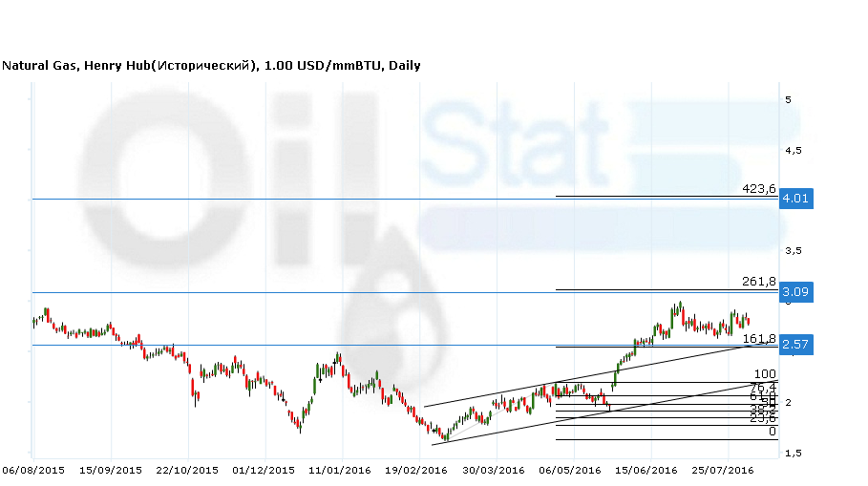
Task: Click the 25/07/2016 date on time axis
Action: 724,470
